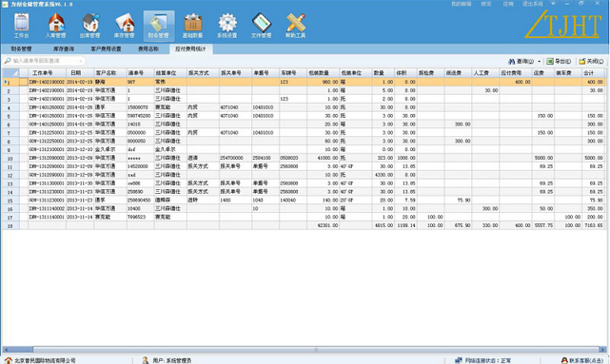Open 基础数据 basic data icon

(192, 26)
